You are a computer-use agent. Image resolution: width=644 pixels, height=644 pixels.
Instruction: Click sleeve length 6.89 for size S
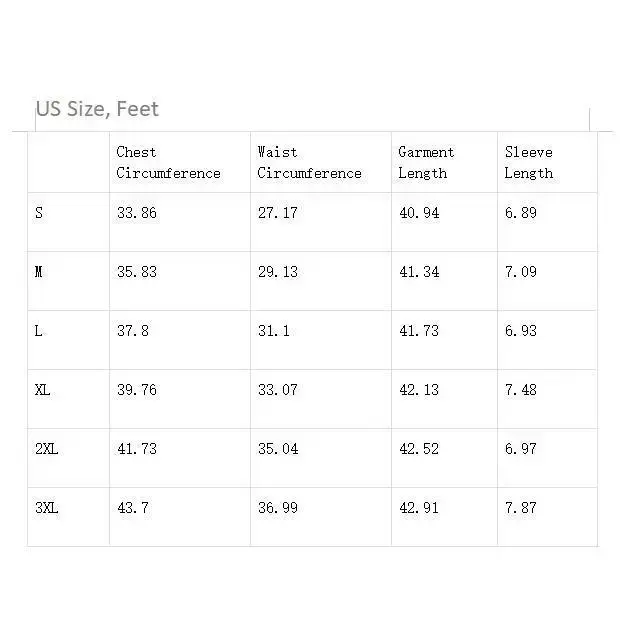pos(521,213)
